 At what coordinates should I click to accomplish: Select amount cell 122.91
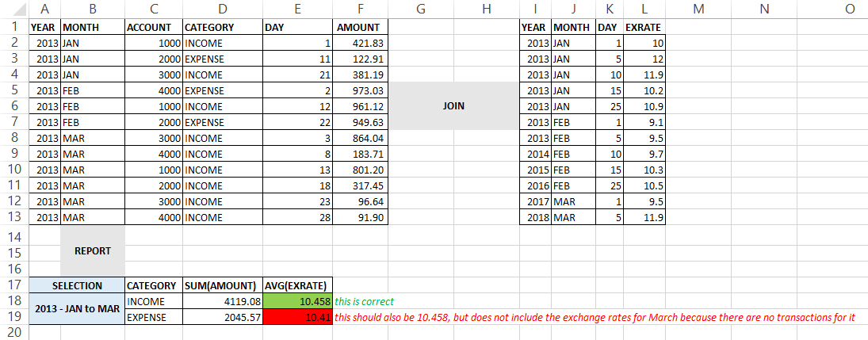tap(361, 59)
